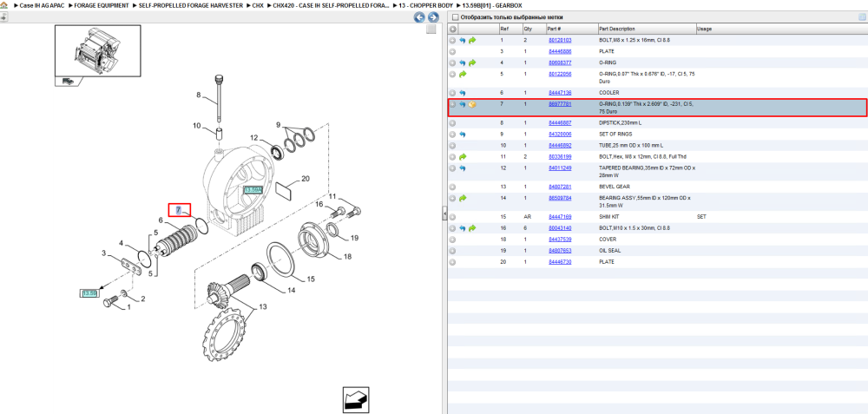The width and height of the screenshot is (868, 414).
Task: Go to next illustration with right arrow
Action: (433, 17)
